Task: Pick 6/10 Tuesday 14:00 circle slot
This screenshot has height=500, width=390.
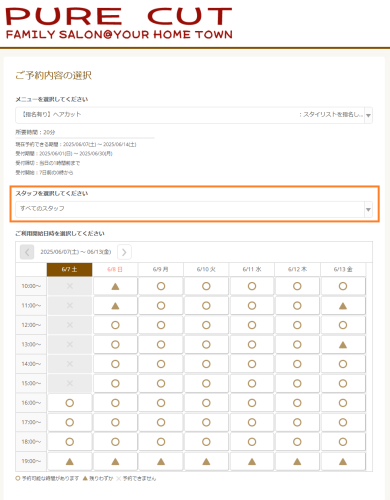Action: [206, 364]
